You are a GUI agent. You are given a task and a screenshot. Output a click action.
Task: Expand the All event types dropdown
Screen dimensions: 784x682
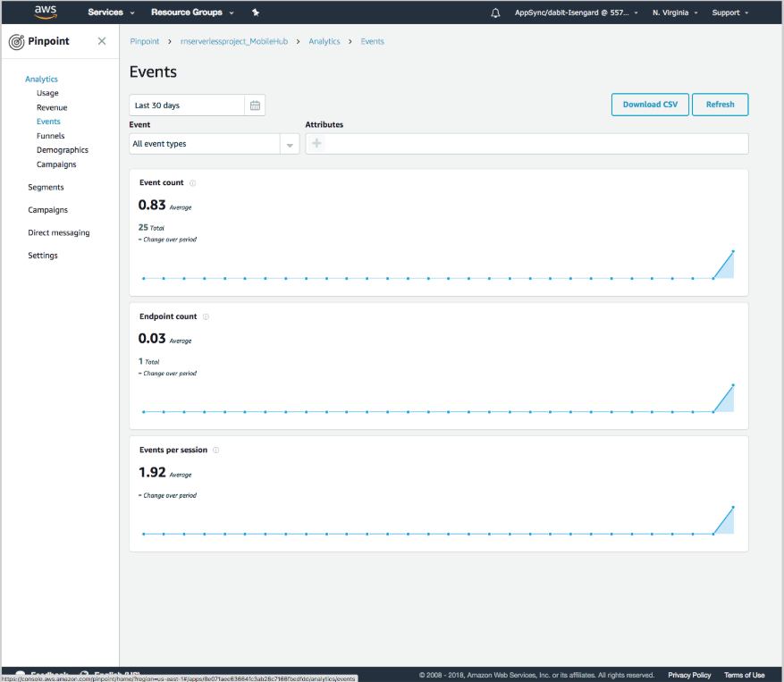[215, 144]
